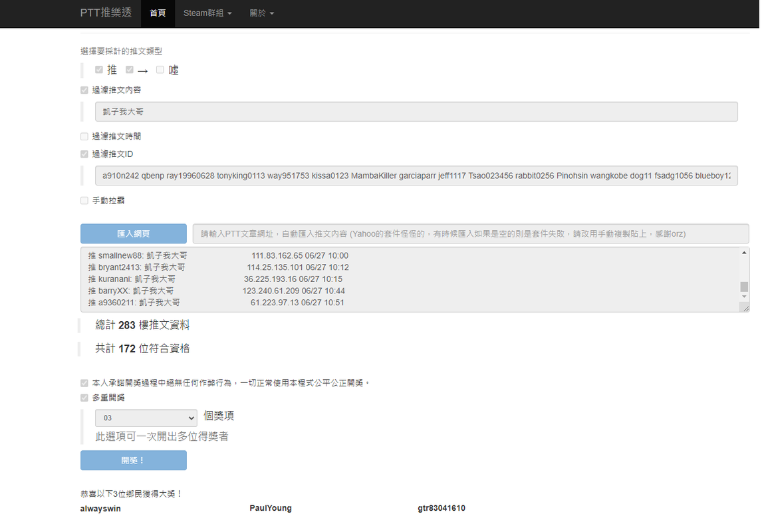This screenshot has width=764, height=532.
Task: Expand the Steam群組 dropdown menu
Action: tap(207, 13)
